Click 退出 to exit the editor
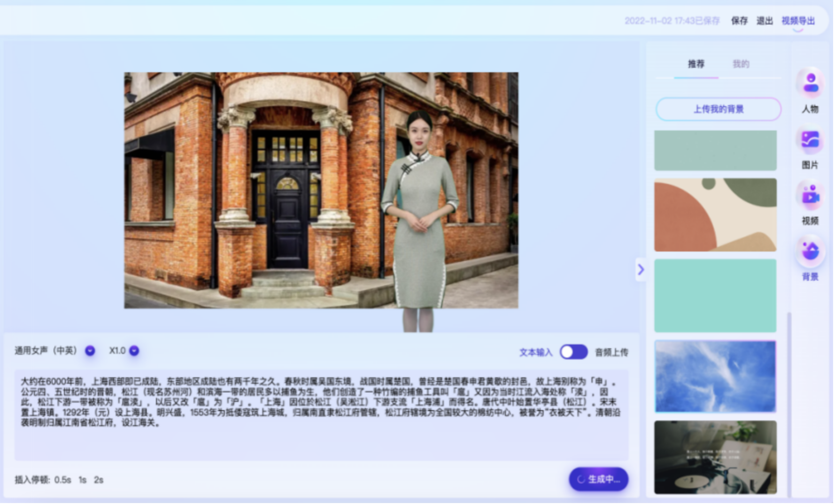Image resolution: width=835 pixels, height=504 pixels. click(x=764, y=21)
